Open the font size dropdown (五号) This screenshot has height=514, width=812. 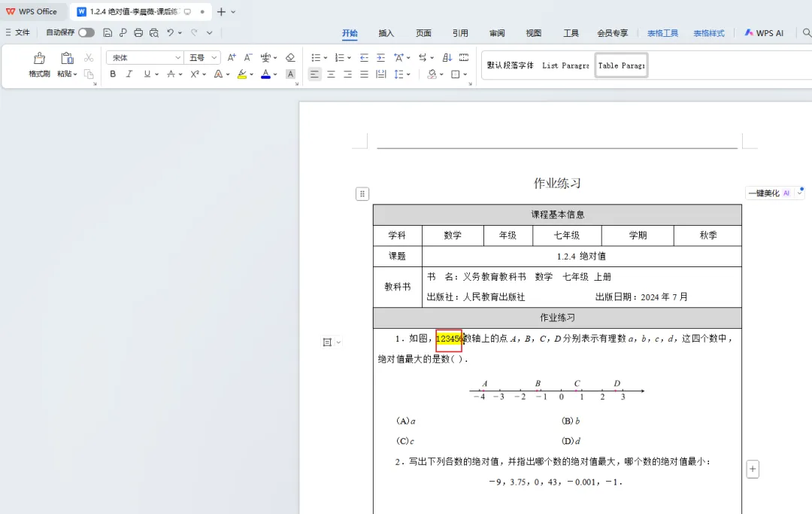[x=214, y=57]
